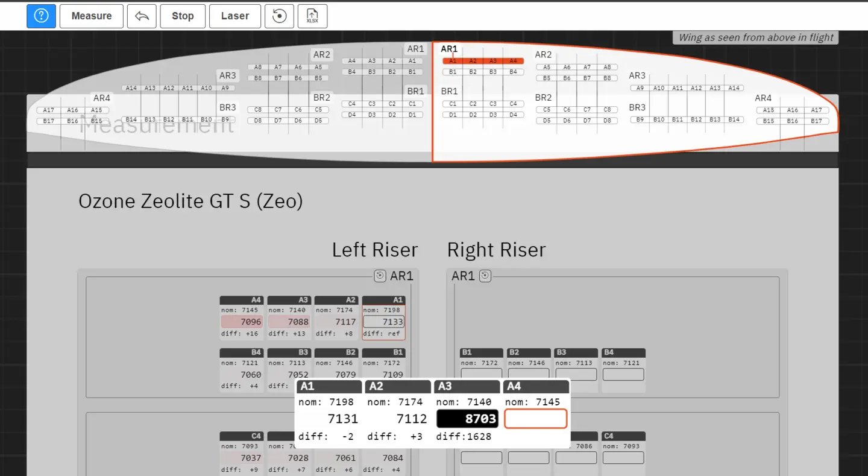Click the restore history icon in toolbar

click(278, 16)
